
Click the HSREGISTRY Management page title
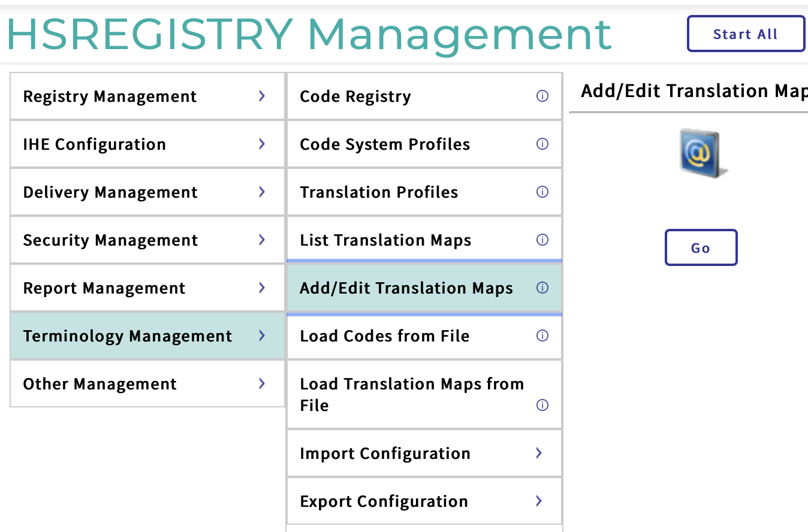(309, 34)
